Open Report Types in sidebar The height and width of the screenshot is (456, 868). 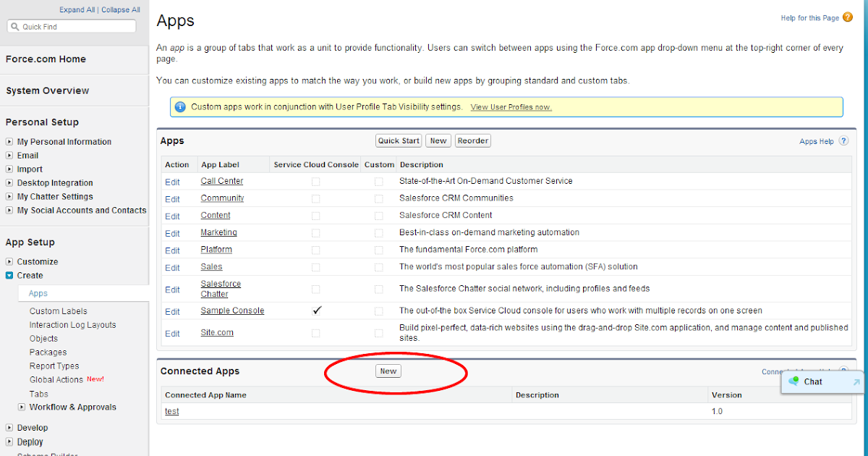tap(54, 366)
